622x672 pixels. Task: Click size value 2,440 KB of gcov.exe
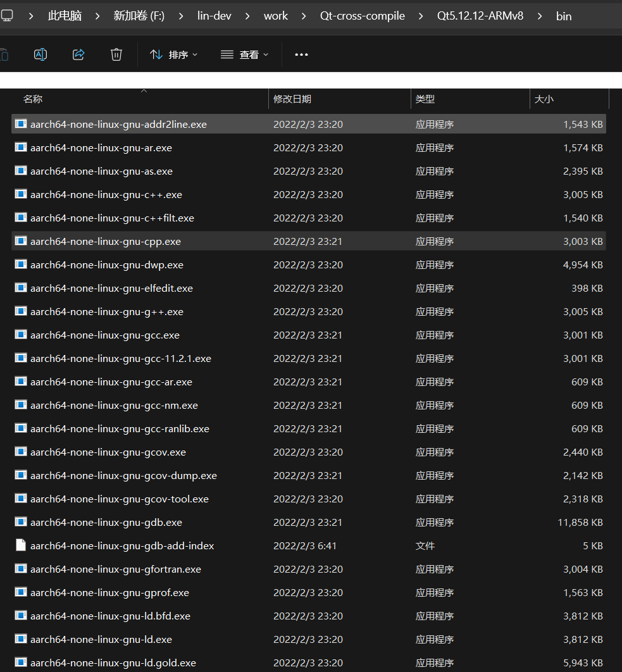(x=583, y=452)
